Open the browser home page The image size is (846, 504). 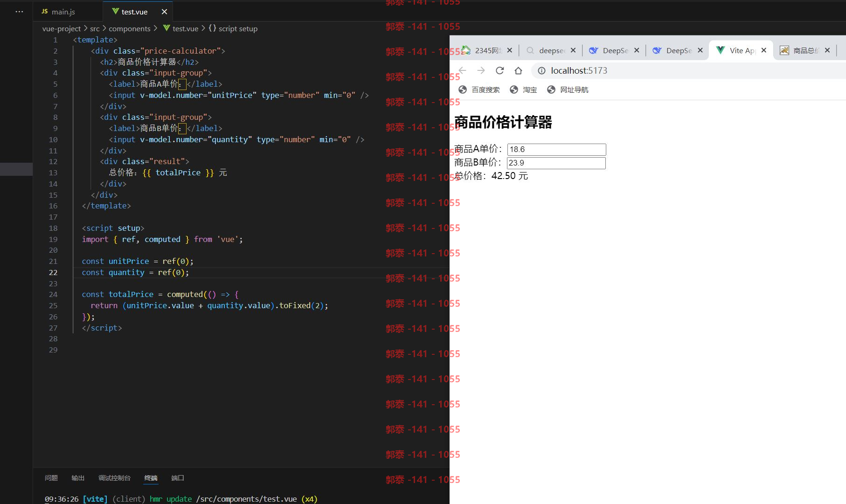tap(518, 70)
